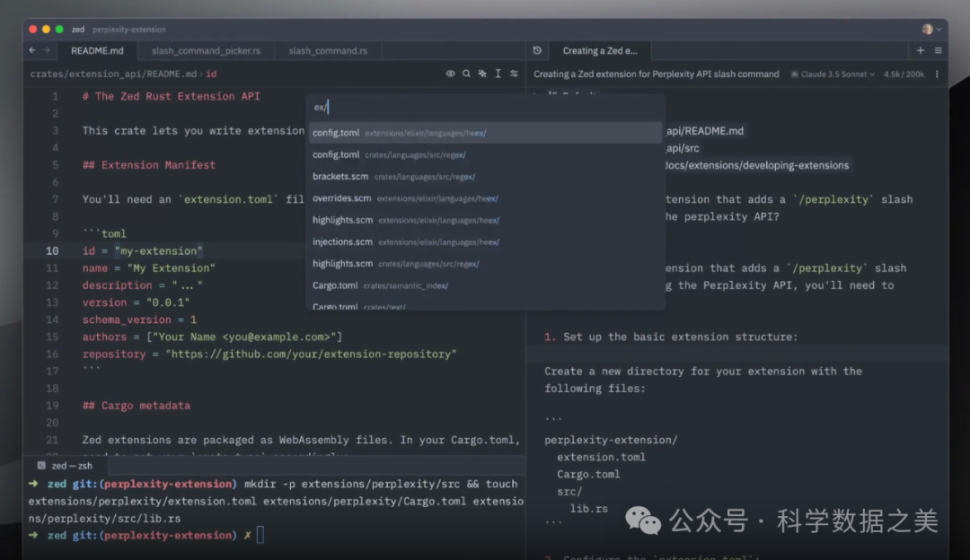Place cursor on name = "My Extension" line
The image size is (970, 560).
tap(149, 268)
